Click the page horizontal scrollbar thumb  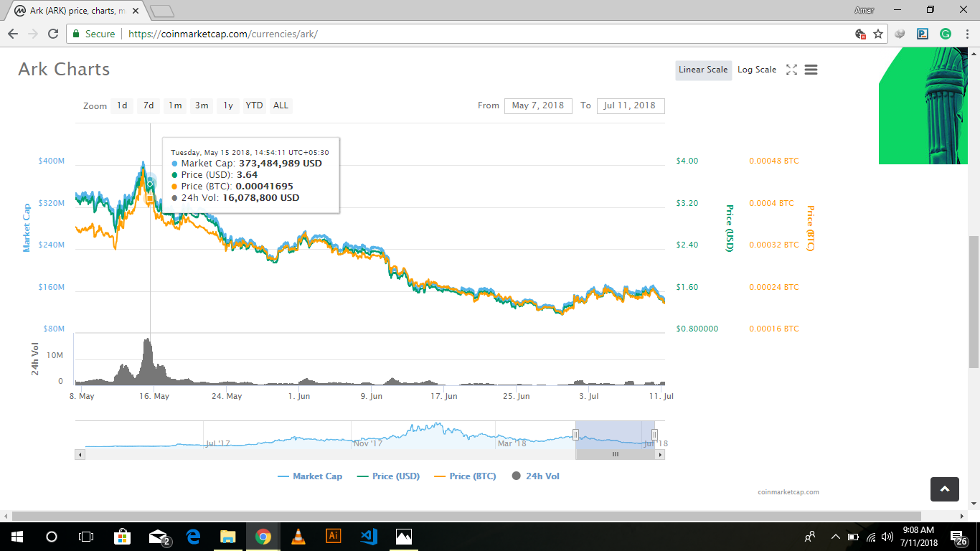pos(466,516)
